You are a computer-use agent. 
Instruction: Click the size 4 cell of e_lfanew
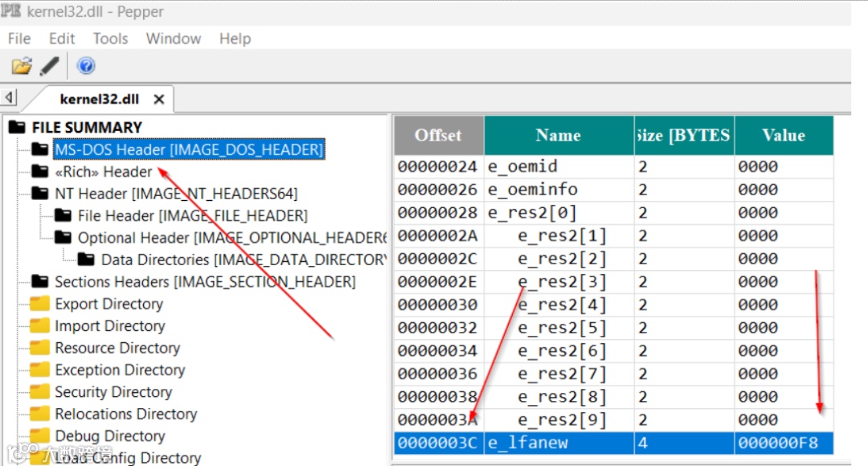tap(684, 443)
